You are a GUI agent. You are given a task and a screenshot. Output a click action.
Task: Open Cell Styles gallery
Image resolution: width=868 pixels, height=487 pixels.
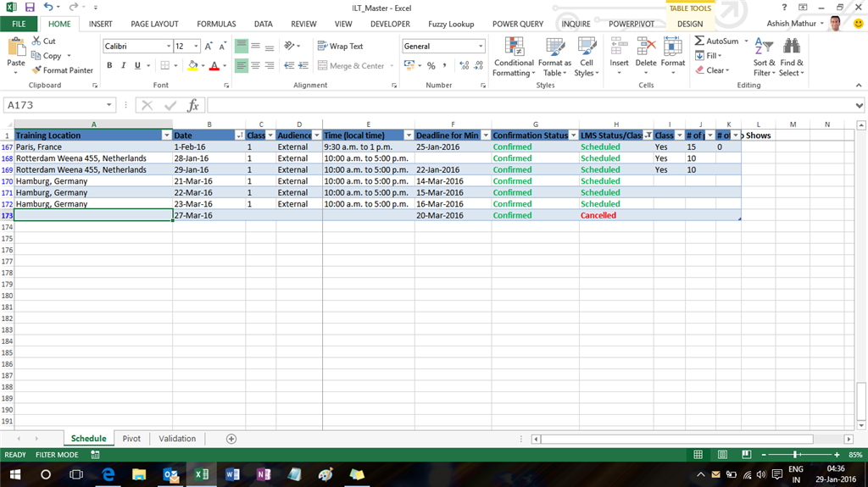(x=587, y=57)
